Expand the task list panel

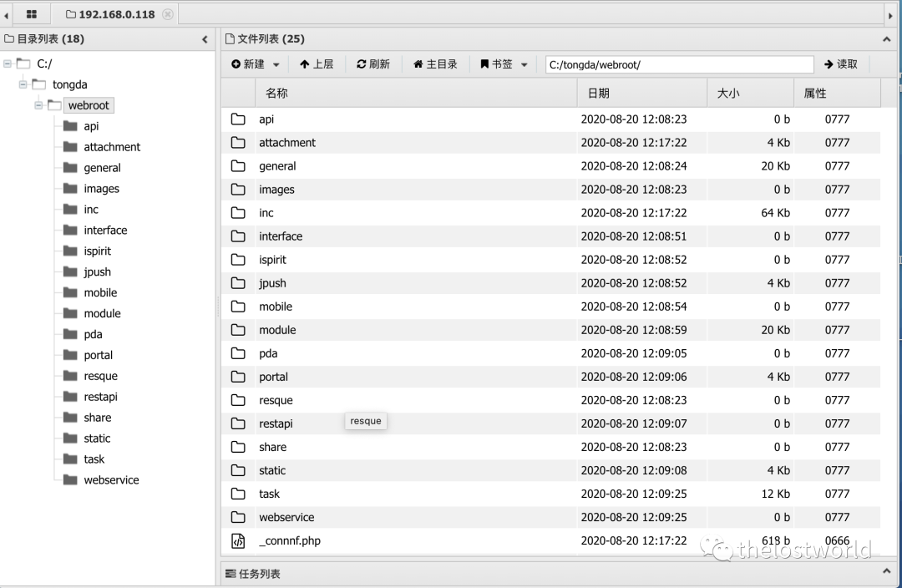click(x=886, y=570)
